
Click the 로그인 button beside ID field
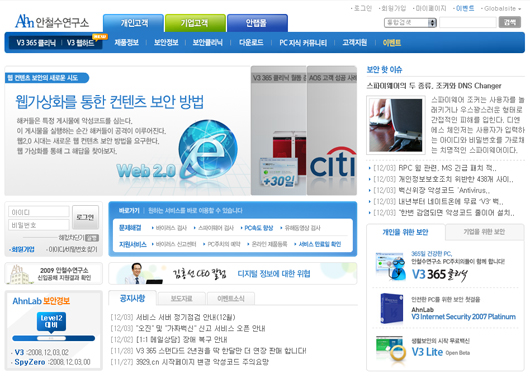coord(86,217)
